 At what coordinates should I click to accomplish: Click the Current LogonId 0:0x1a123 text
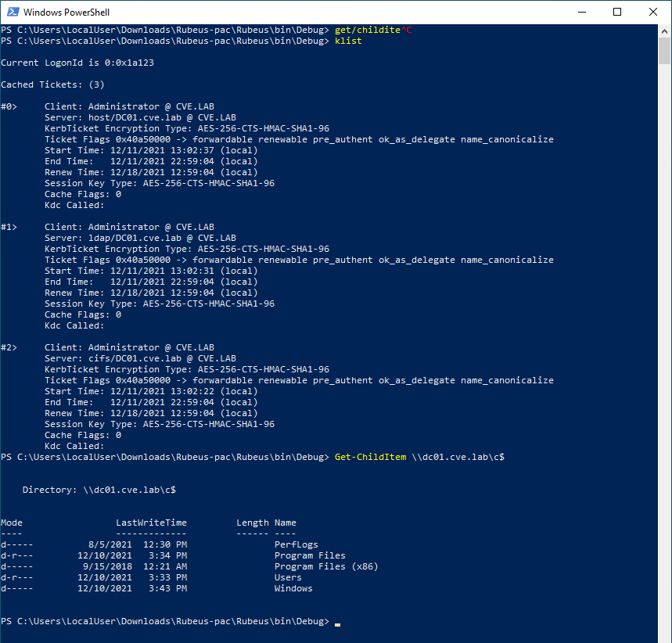coord(74,62)
